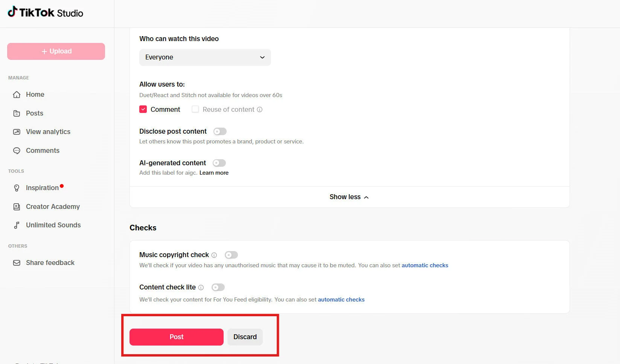The image size is (620, 364).
Task: Open Comments via the speech bubble icon
Action: click(x=17, y=151)
